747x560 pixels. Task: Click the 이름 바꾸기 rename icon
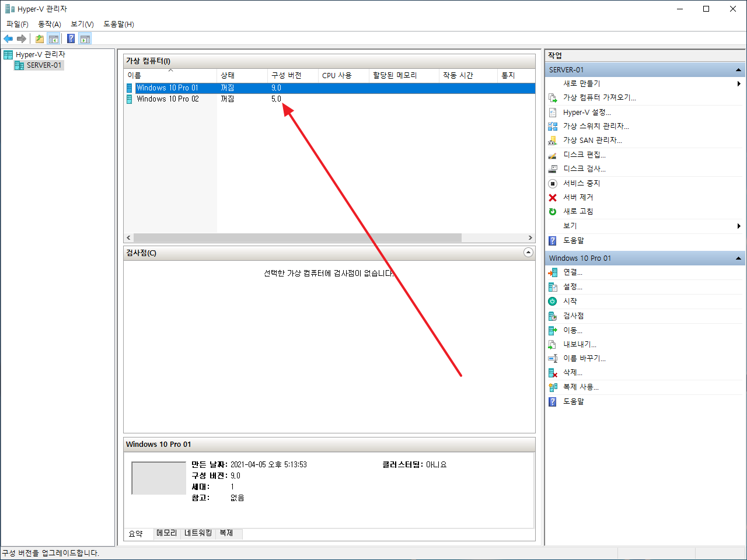[x=553, y=358]
